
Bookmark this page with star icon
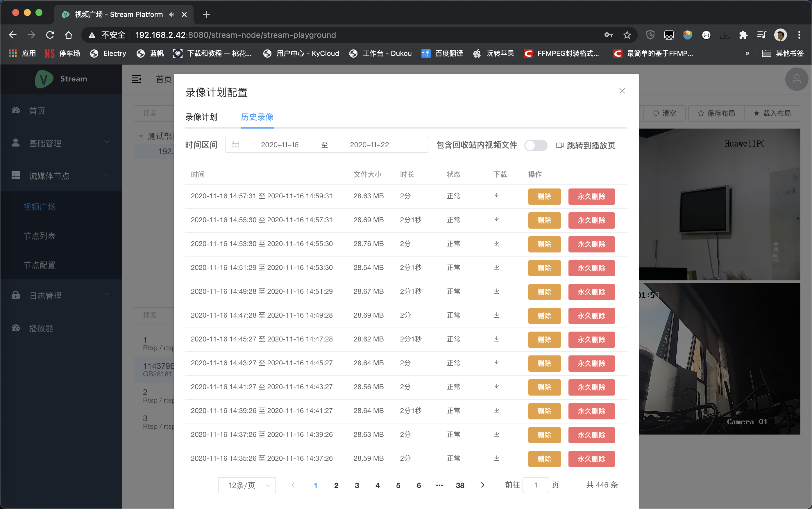pos(627,35)
